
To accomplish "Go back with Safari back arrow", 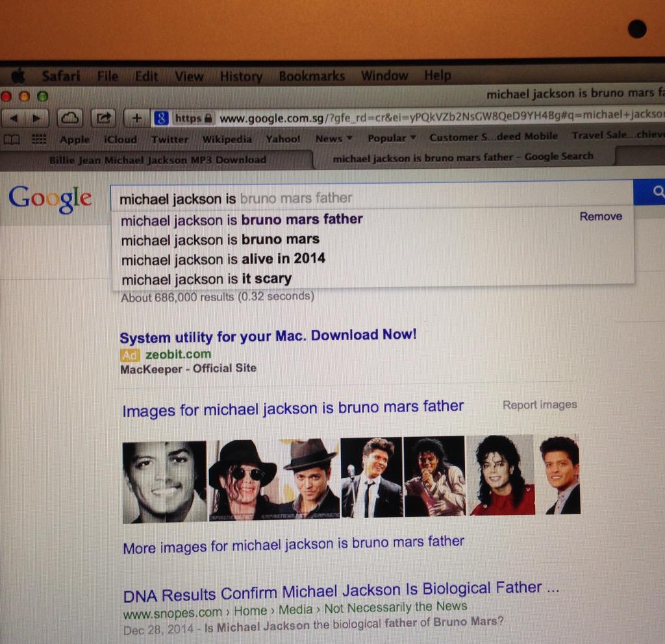I will [x=14, y=118].
